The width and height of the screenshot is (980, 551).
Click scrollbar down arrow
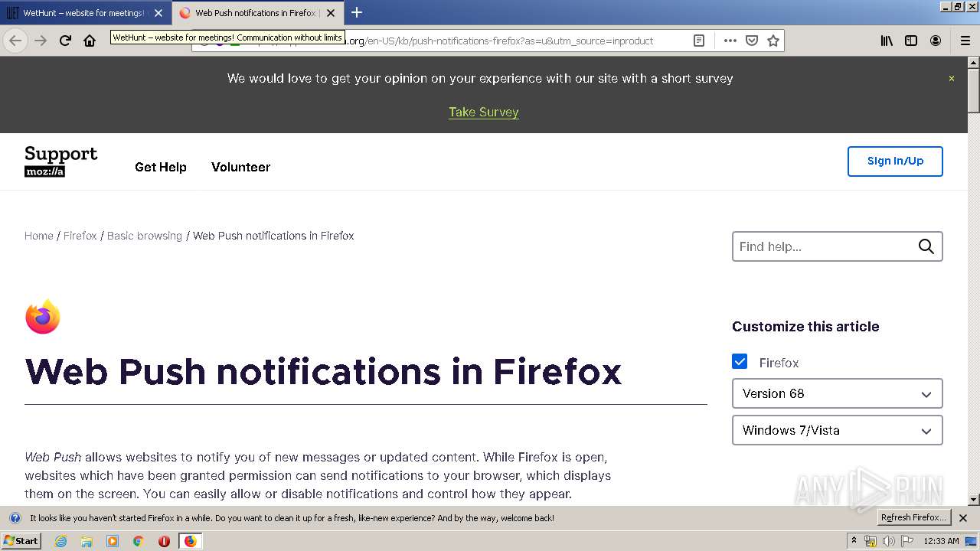(x=974, y=500)
